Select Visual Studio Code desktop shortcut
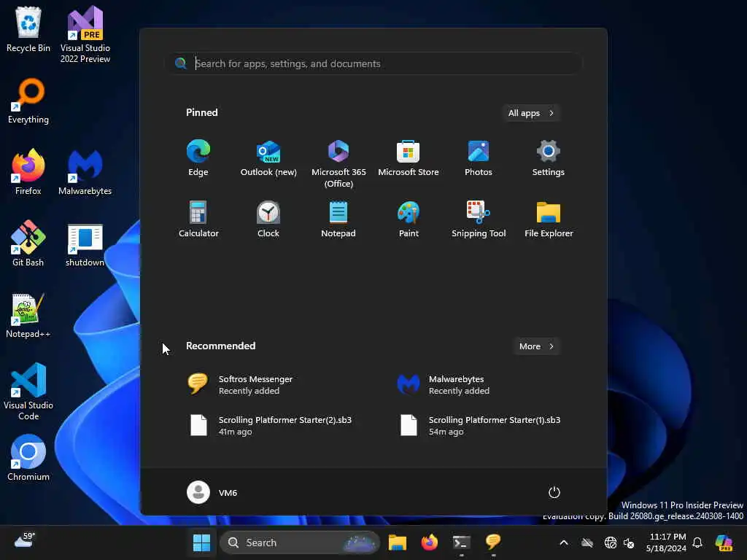 coord(28,392)
